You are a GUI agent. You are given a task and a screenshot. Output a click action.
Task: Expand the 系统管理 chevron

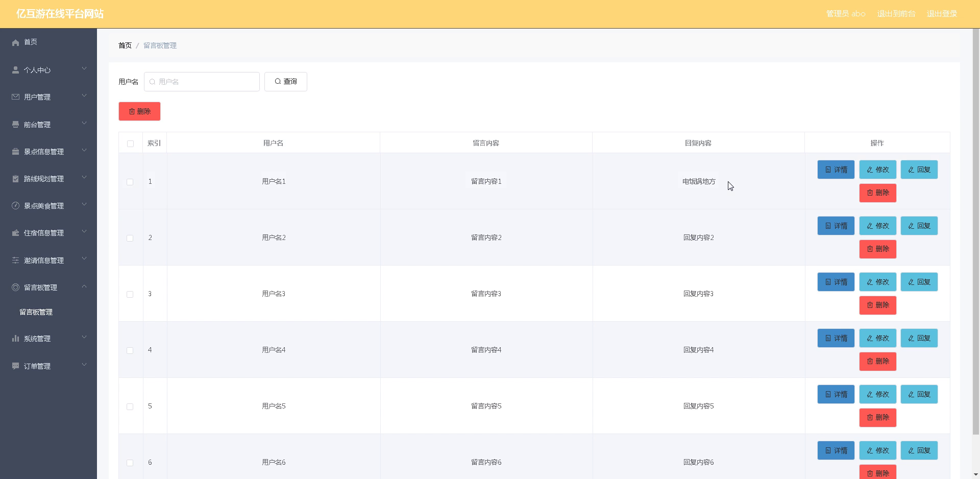[x=84, y=338]
